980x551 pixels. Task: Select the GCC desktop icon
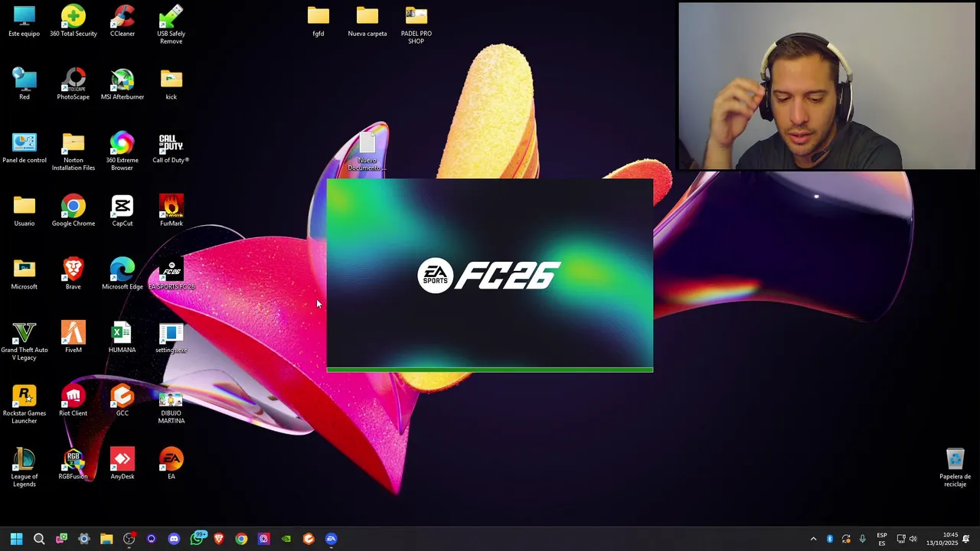point(122,401)
